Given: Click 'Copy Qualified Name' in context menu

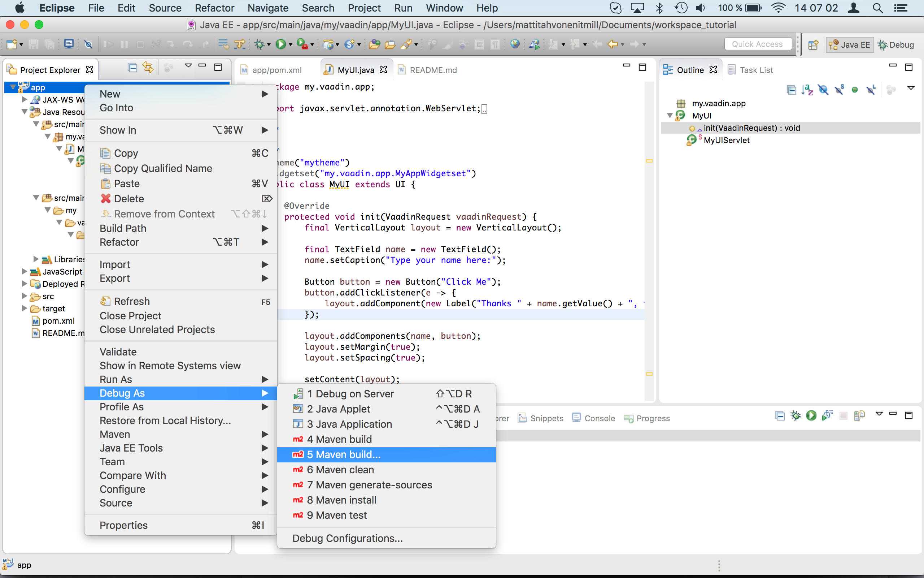Looking at the screenshot, I should [x=180, y=168].
